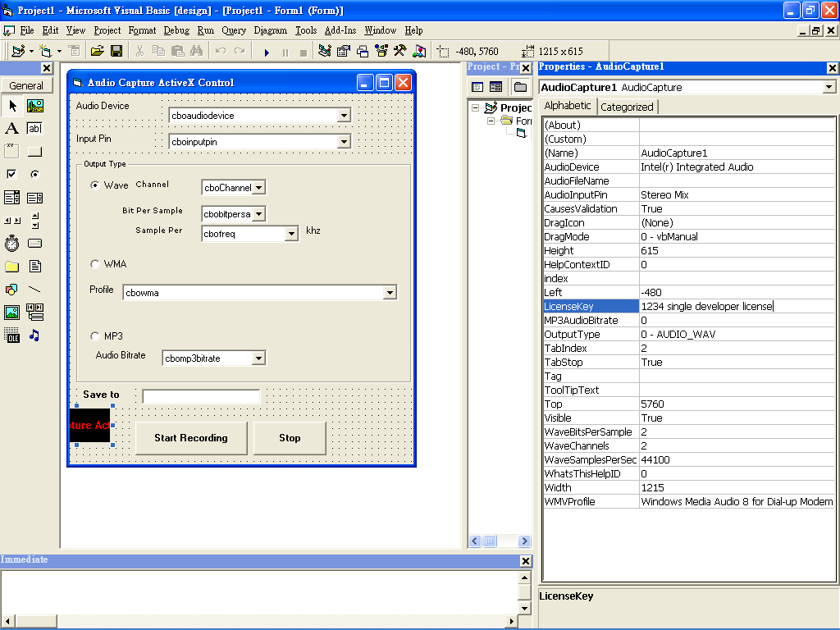Open the Add-Ins menu
This screenshot has width=840, height=630.
click(340, 30)
